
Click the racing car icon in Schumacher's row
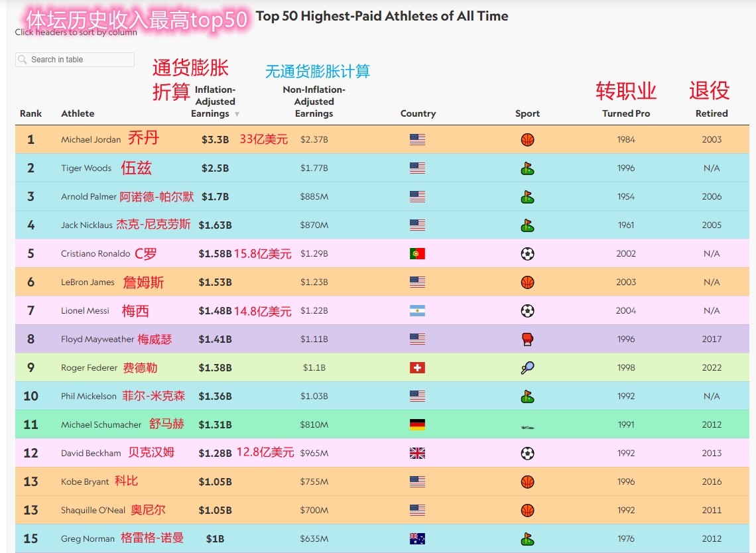pos(527,426)
